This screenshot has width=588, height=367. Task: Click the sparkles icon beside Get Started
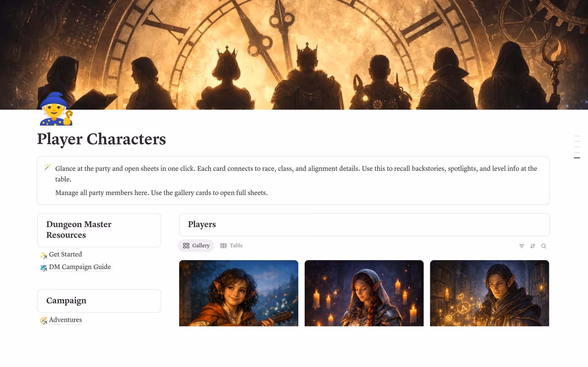click(x=43, y=255)
